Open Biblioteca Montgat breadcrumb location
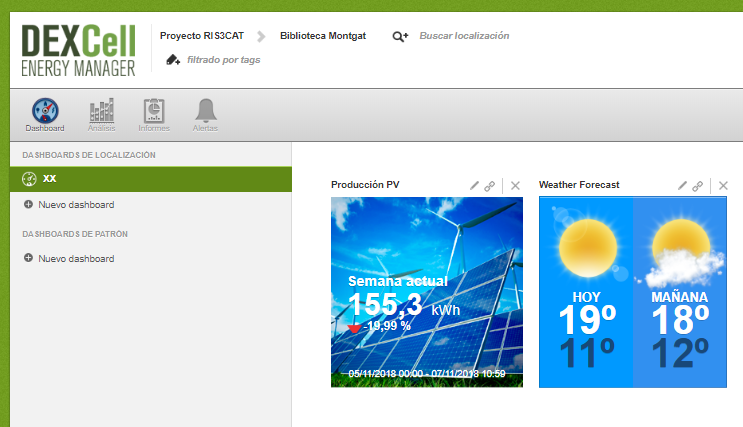Image resolution: width=743 pixels, height=427 pixels. tap(323, 36)
